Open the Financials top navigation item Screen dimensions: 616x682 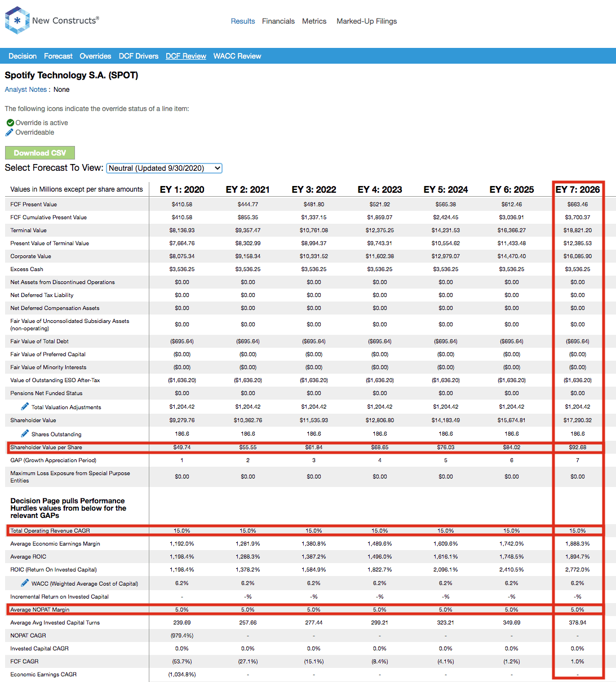[x=278, y=21]
